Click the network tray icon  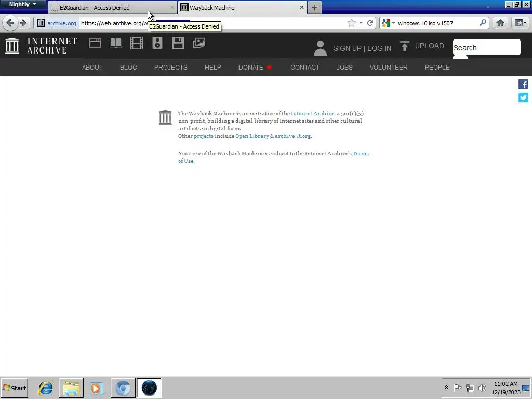[470, 388]
